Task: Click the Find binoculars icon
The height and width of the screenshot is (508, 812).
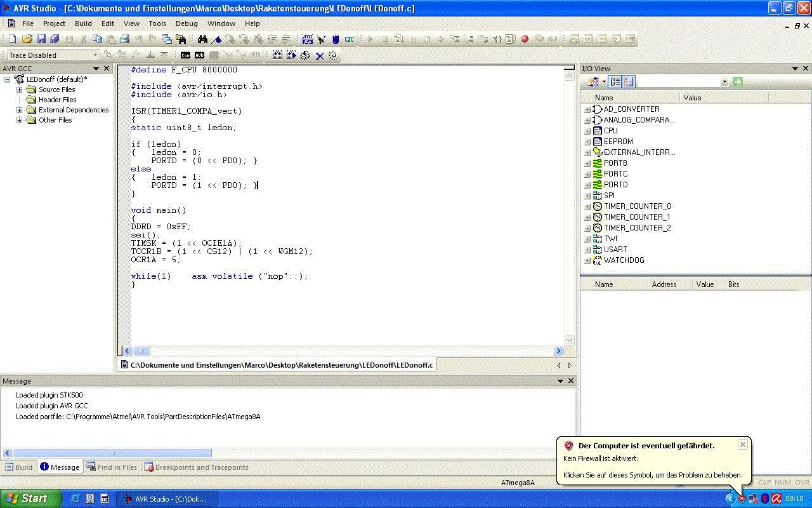Action: coord(203,39)
